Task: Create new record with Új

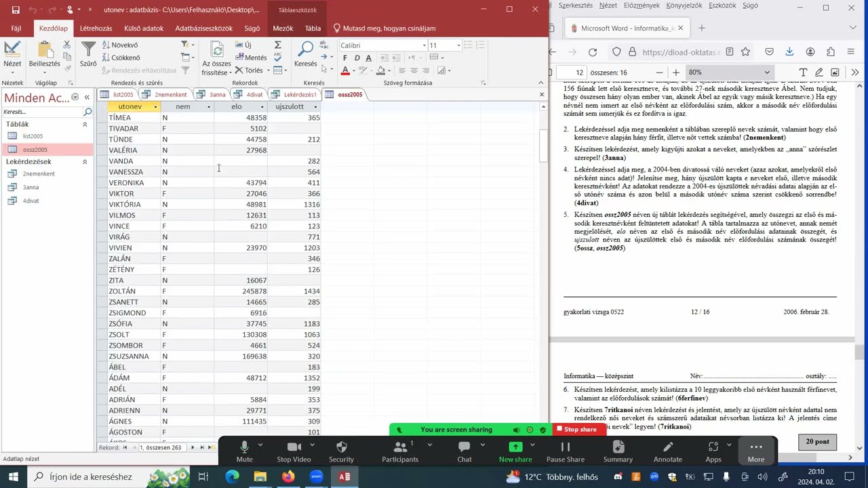Action: coord(243,45)
